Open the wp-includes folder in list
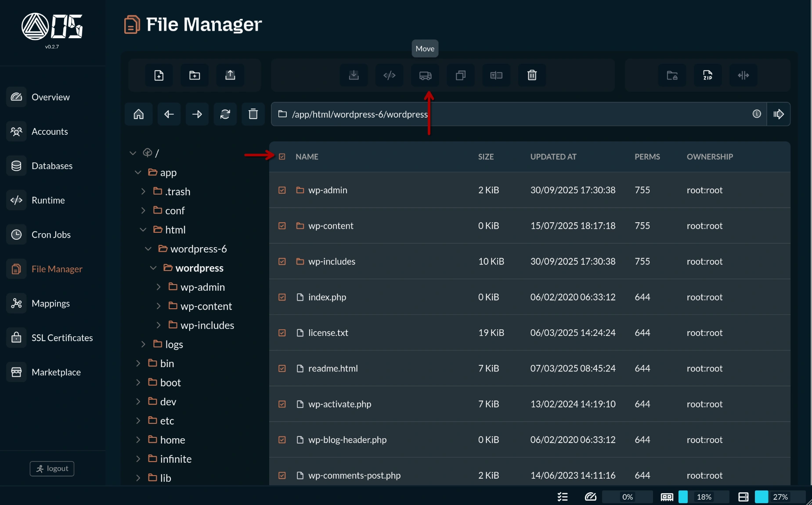This screenshot has width=812, height=505. pos(332,262)
